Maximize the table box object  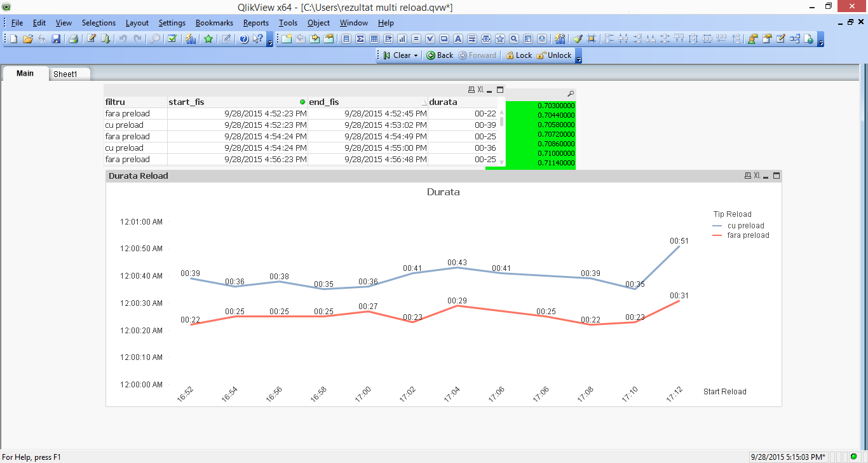click(x=500, y=90)
